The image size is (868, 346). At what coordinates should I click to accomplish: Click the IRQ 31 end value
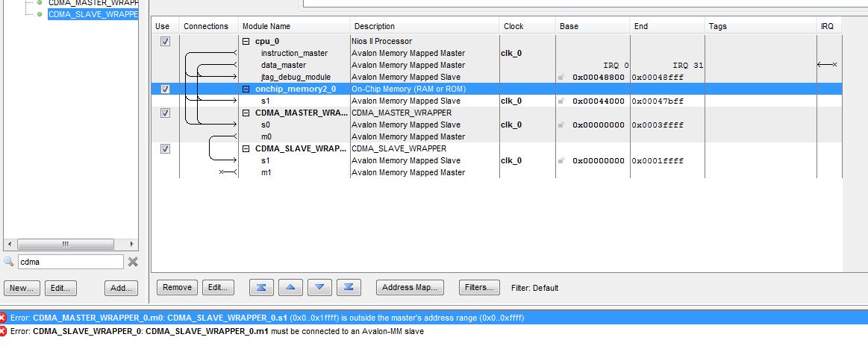(x=688, y=65)
